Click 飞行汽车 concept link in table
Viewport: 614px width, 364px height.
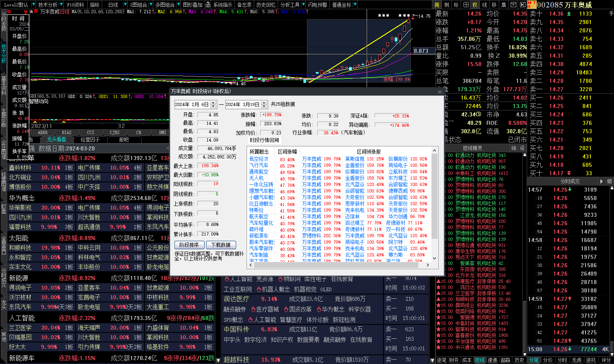point(259,165)
